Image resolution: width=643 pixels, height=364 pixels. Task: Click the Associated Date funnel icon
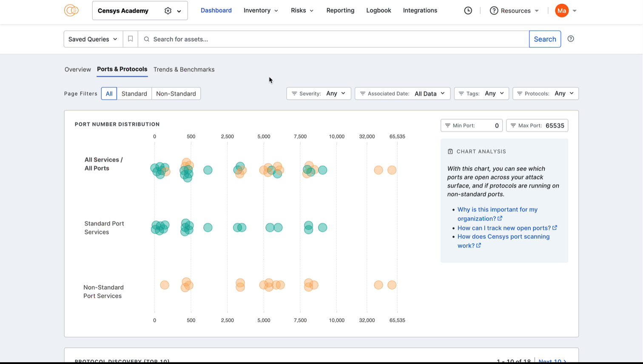[x=362, y=94]
